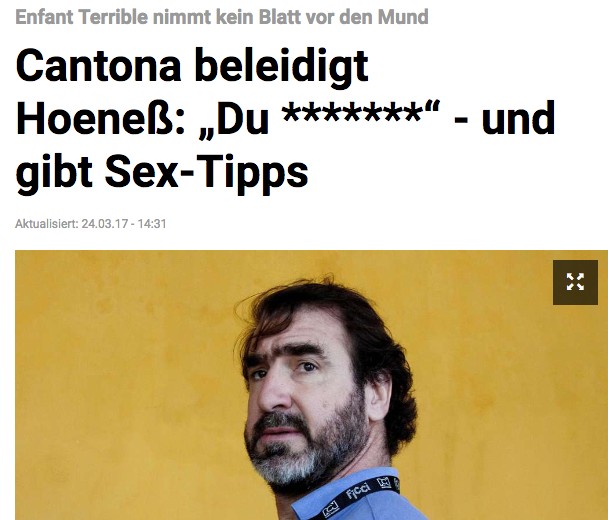Open the article photo of the bearded man
Screen dimensions: 608x520
(x=311, y=385)
